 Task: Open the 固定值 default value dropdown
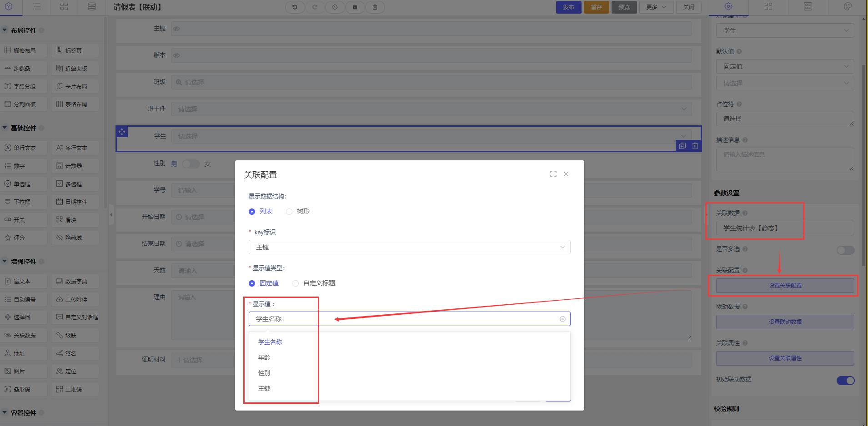tap(785, 66)
